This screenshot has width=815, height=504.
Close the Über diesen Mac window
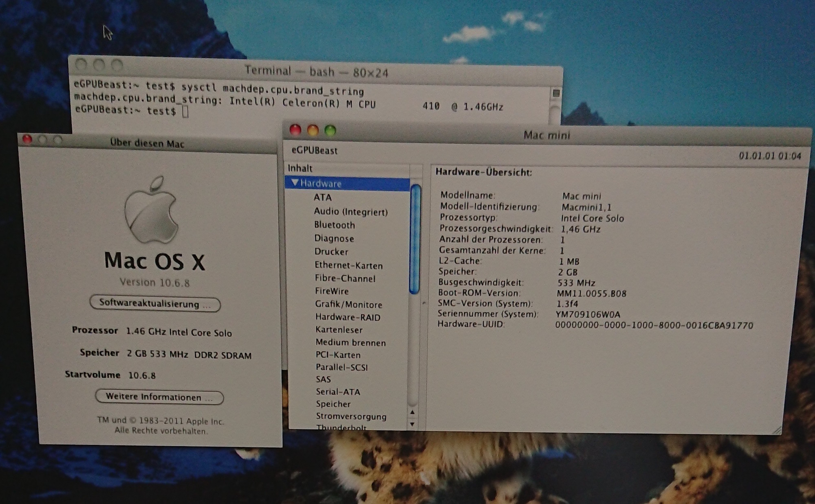coord(27,140)
